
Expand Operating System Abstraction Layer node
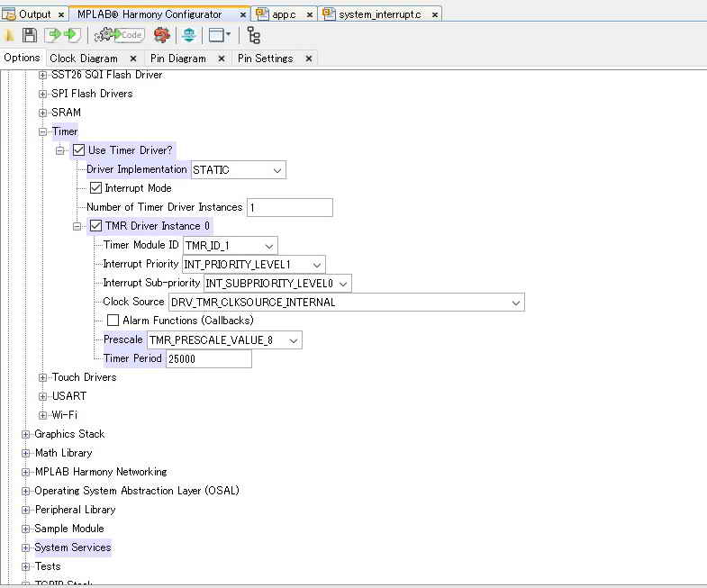pyautogui.click(x=26, y=492)
